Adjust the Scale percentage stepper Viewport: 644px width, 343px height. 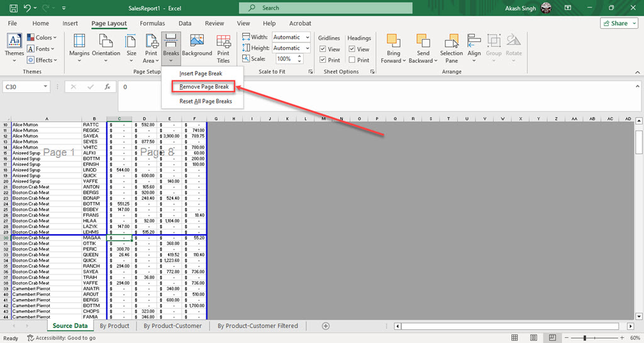(x=299, y=58)
